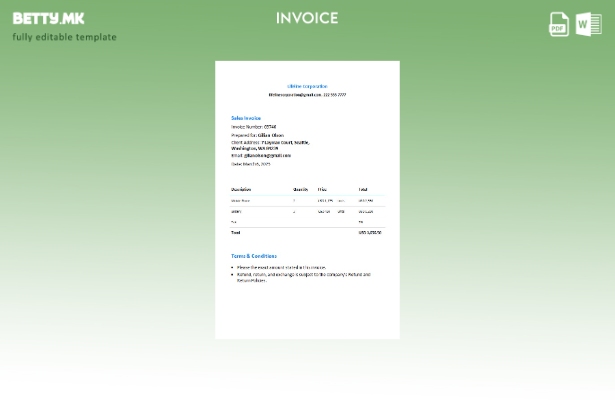The width and height of the screenshot is (615, 400).
Task: Click the 'Lifeline corporation' company name
Action: (307, 86)
